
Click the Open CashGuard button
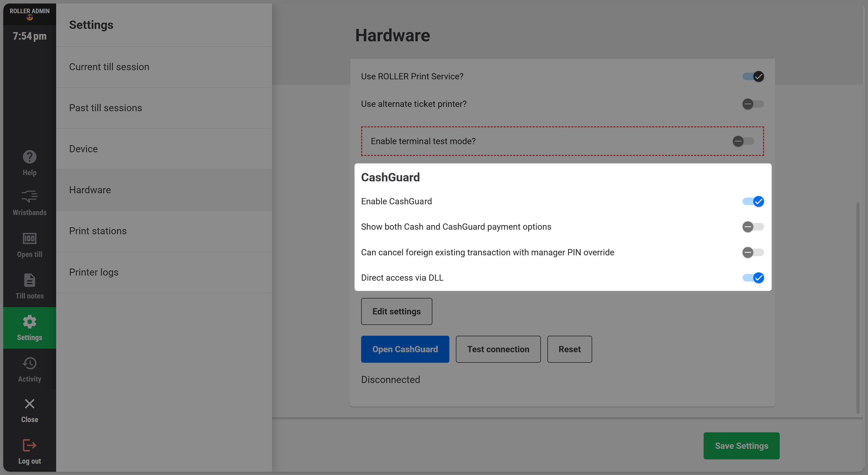[405, 349]
